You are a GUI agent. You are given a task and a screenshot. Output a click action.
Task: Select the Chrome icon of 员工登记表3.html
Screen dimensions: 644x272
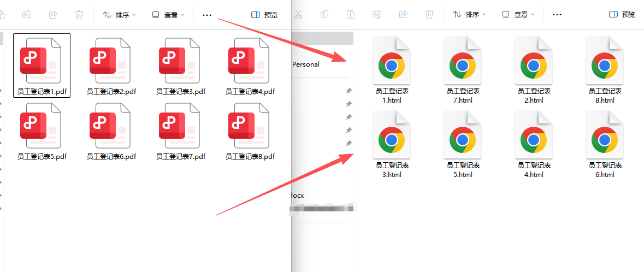392,135
